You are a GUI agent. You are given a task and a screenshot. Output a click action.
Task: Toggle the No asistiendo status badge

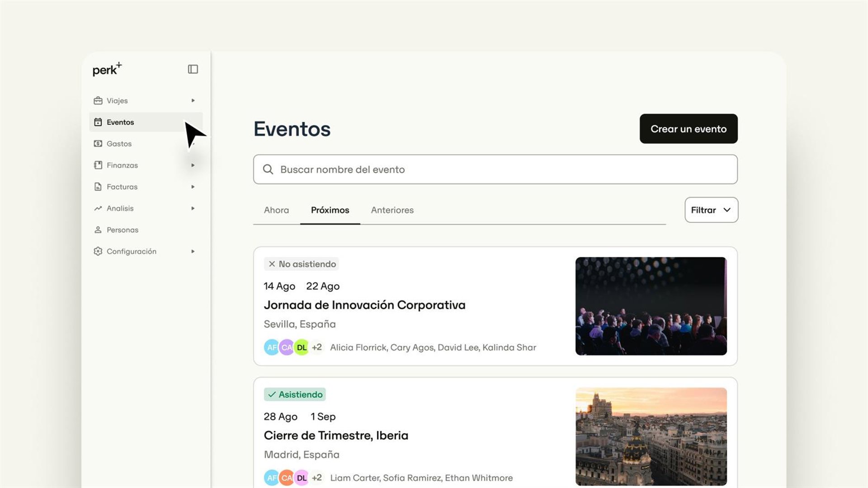pyautogui.click(x=302, y=264)
